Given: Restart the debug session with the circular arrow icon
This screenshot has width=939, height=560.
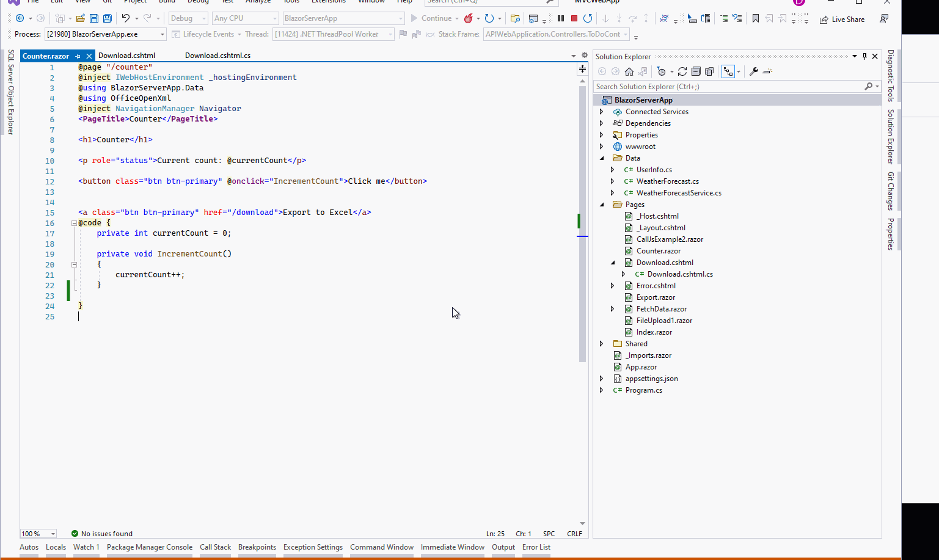Looking at the screenshot, I should [588, 18].
